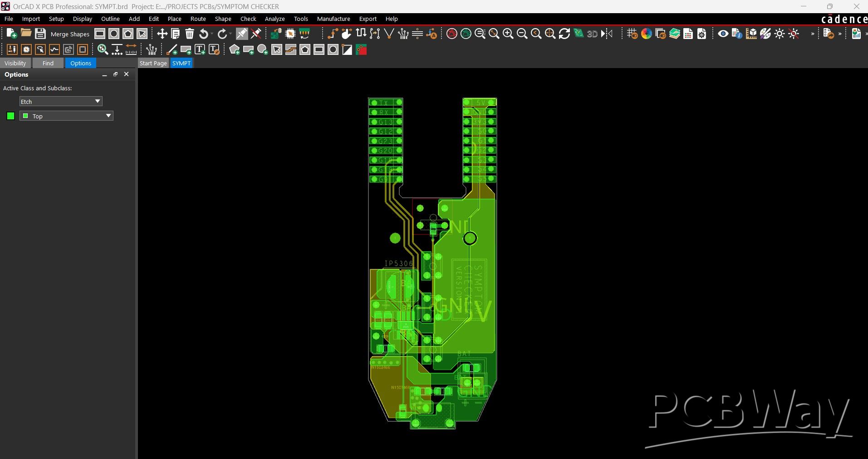Viewport: 868px width, 459px height.
Task: Open the Route menu
Action: point(198,19)
